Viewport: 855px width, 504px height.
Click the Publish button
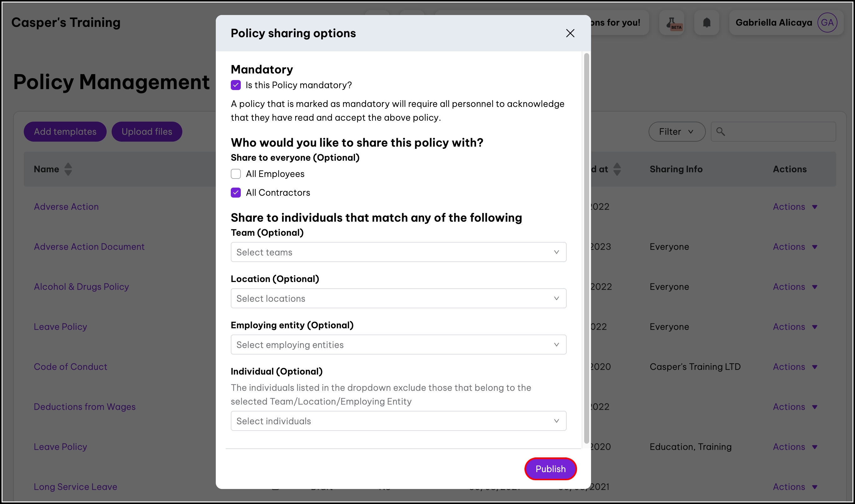click(x=550, y=469)
